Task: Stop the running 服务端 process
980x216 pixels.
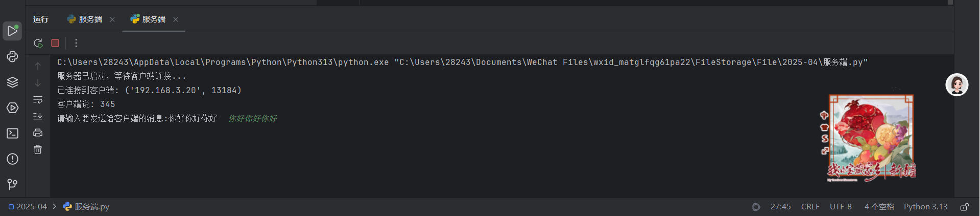Action: coord(55,43)
